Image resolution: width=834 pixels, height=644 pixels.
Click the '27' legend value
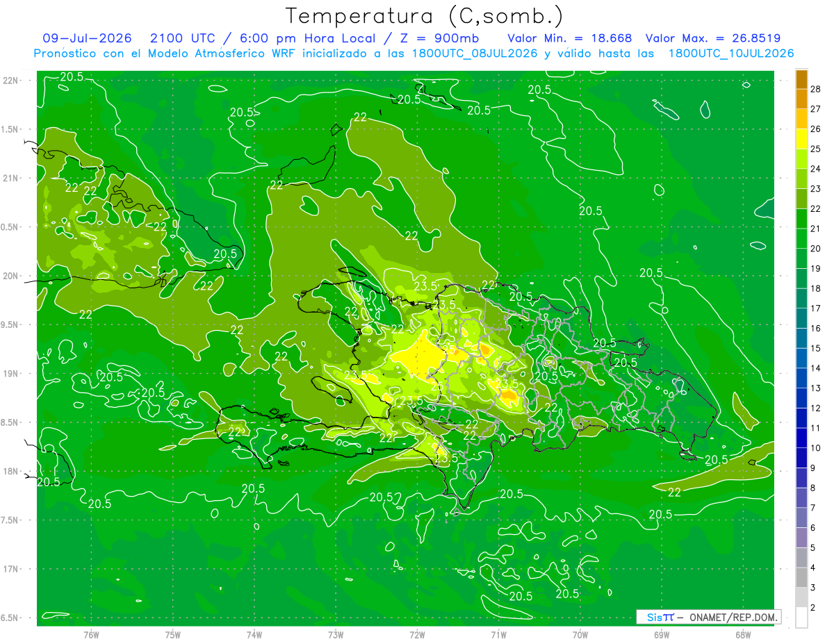(x=816, y=108)
